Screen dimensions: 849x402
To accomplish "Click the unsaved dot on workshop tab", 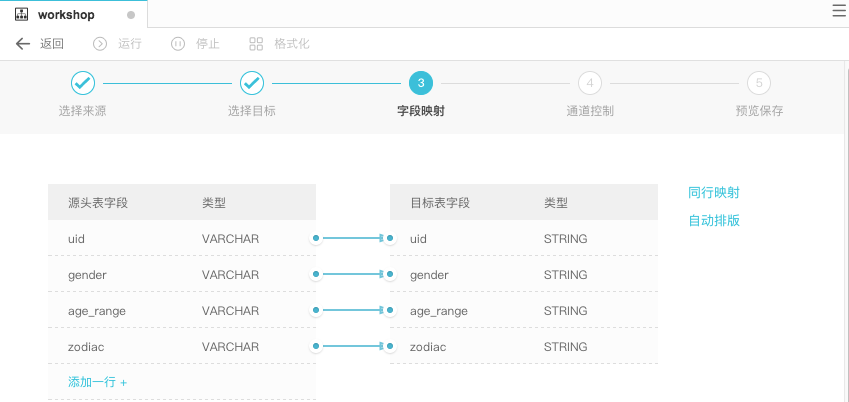I will (130, 15).
